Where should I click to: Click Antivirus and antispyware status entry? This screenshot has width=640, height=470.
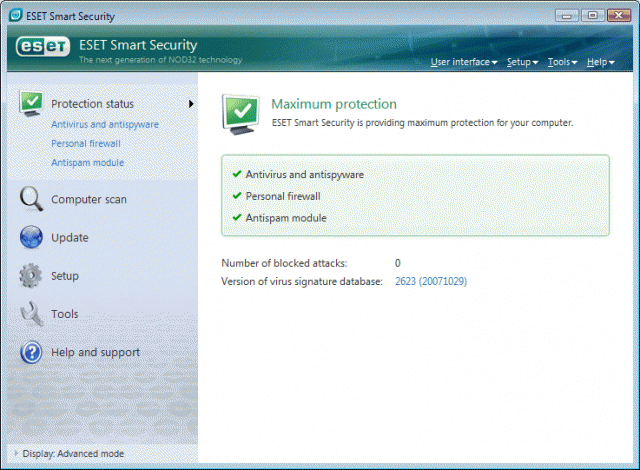(x=304, y=175)
